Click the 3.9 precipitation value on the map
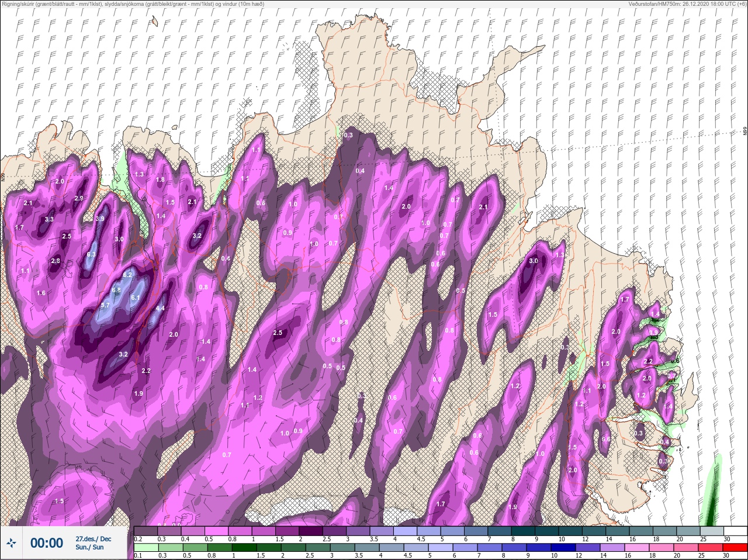The width and height of the screenshot is (748, 560). (100, 219)
